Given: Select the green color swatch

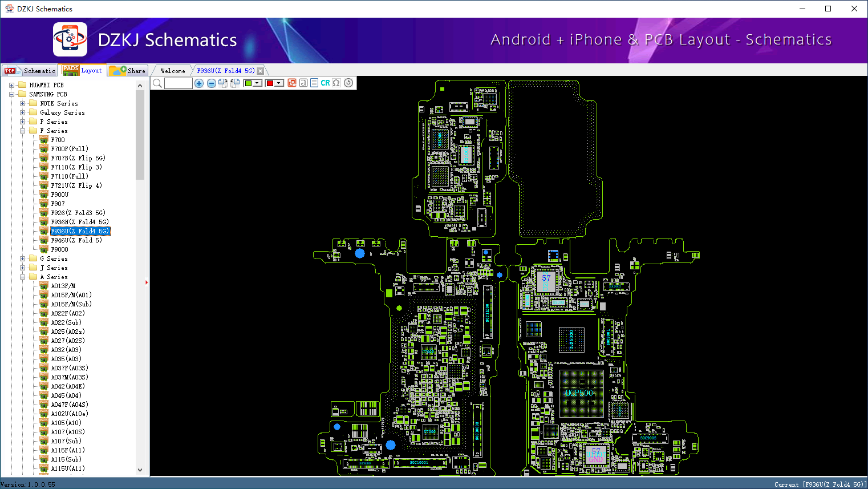Looking at the screenshot, I should [x=249, y=83].
